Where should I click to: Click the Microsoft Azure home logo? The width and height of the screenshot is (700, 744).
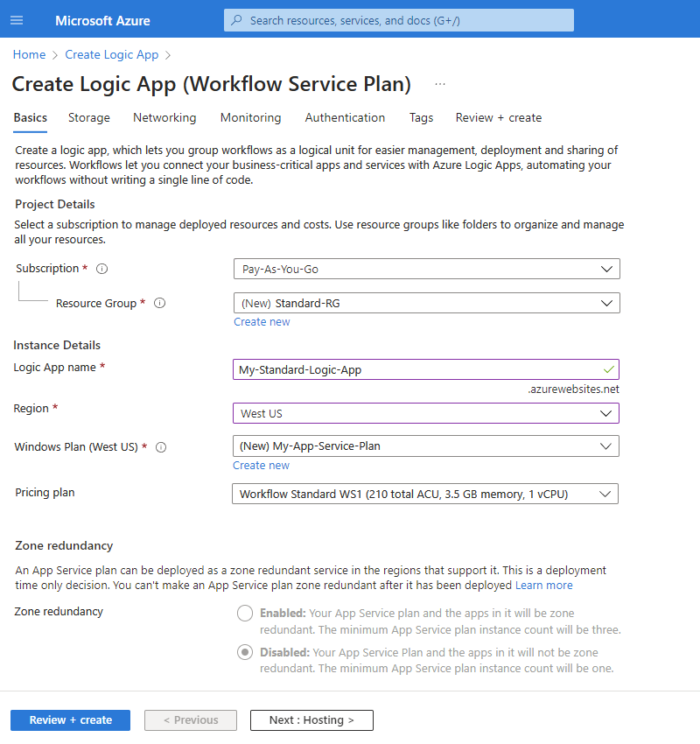(101, 20)
